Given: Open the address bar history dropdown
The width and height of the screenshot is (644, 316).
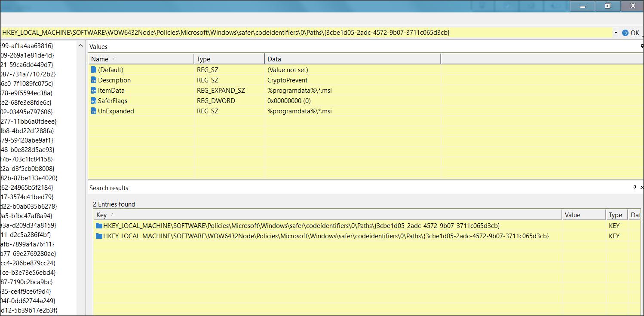Looking at the screenshot, I should point(616,33).
